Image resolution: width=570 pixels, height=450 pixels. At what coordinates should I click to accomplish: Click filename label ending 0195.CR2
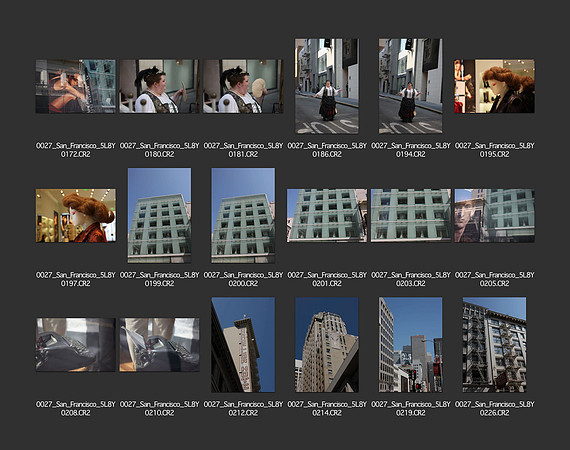pyautogui.click(x=494, y=150)
